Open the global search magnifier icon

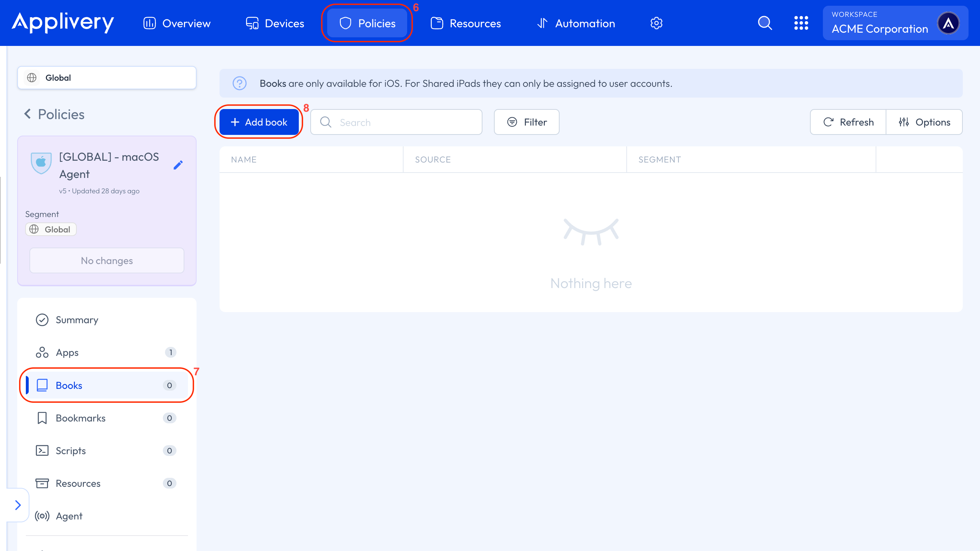765,23
